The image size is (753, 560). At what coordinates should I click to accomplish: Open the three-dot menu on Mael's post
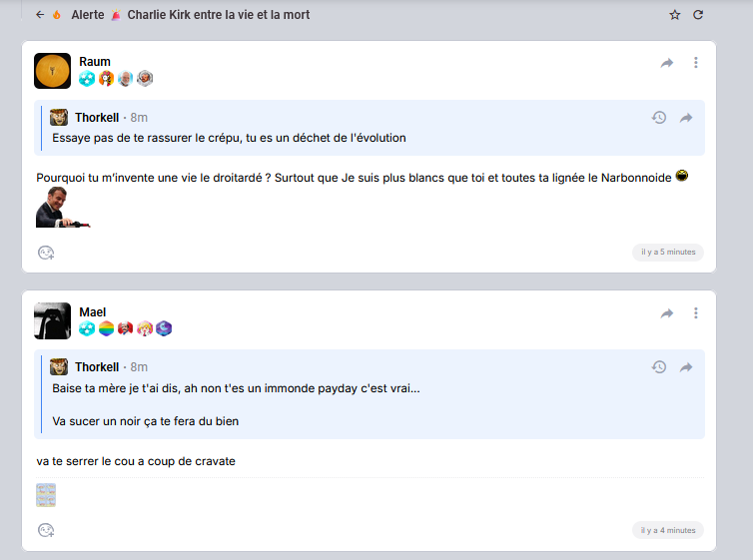pos(696,313)
